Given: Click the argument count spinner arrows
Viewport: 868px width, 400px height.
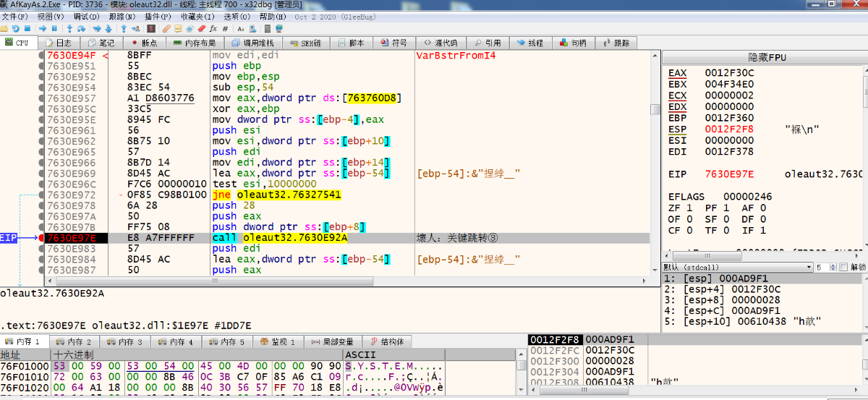Looking at the screenshot, I should [833, 267].
